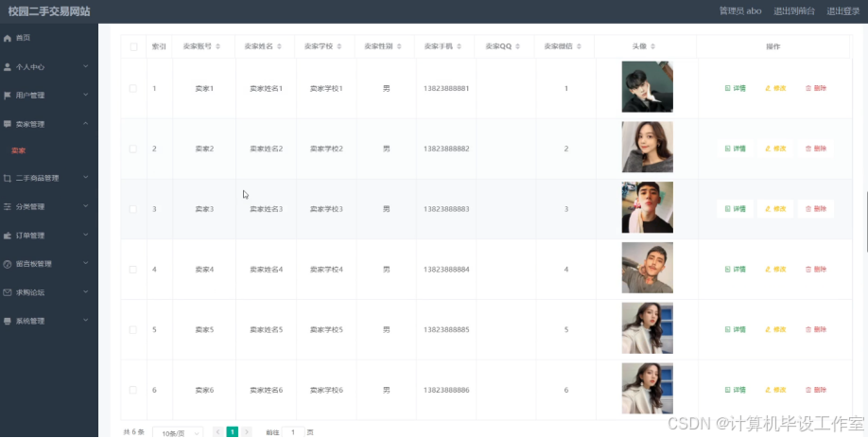Click 删除 for 卖家3

[x=815, y=209]
